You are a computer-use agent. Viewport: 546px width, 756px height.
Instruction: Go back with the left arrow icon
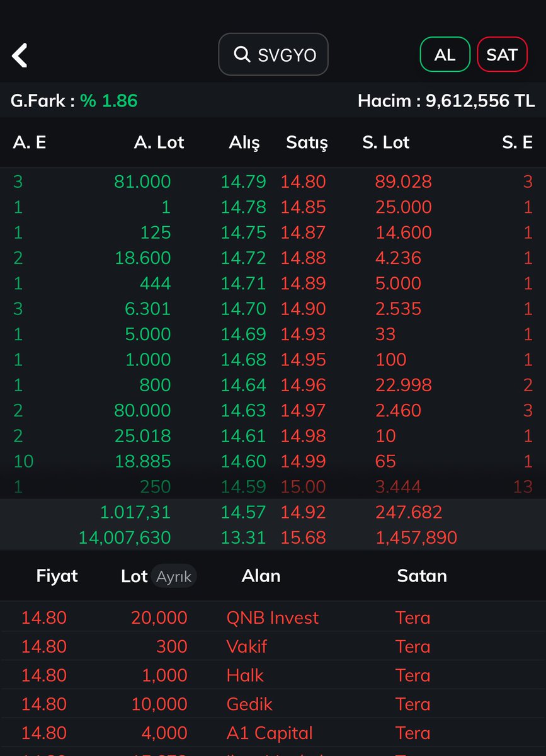click(20, 55)
